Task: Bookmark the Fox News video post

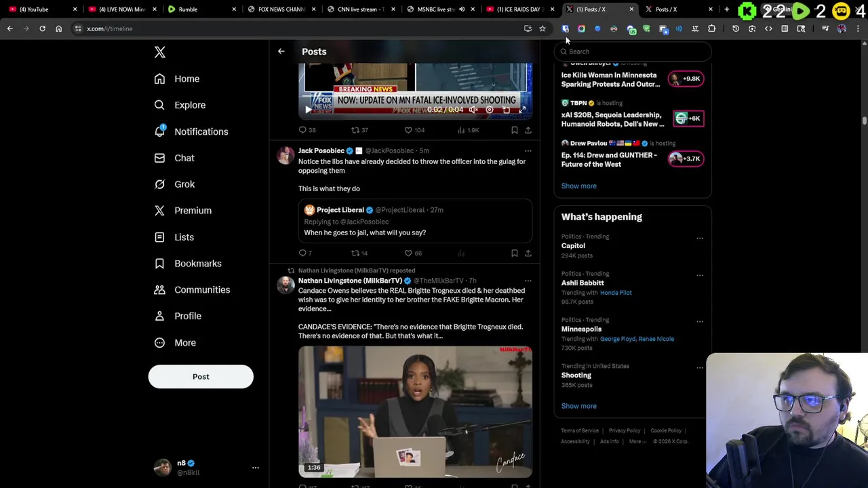Action: [515, 130]
